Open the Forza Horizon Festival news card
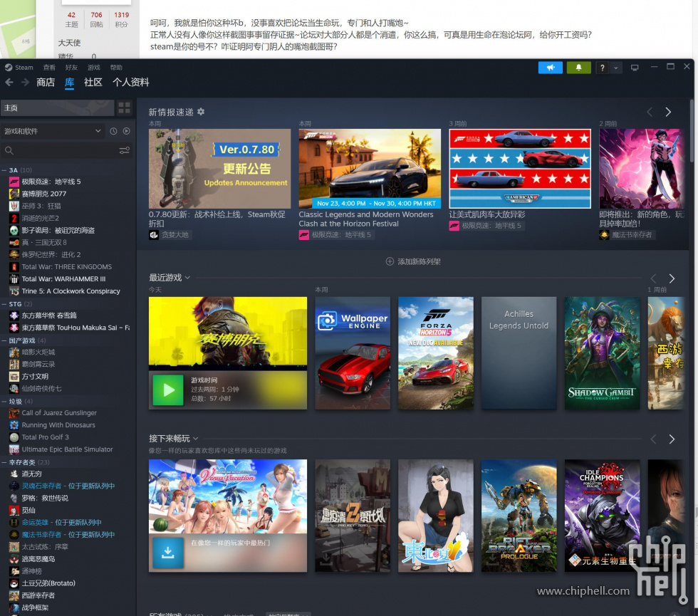Image resolution: width=698 pixels, height=616 pixels. pyautogui.click(x=370, y=169)
